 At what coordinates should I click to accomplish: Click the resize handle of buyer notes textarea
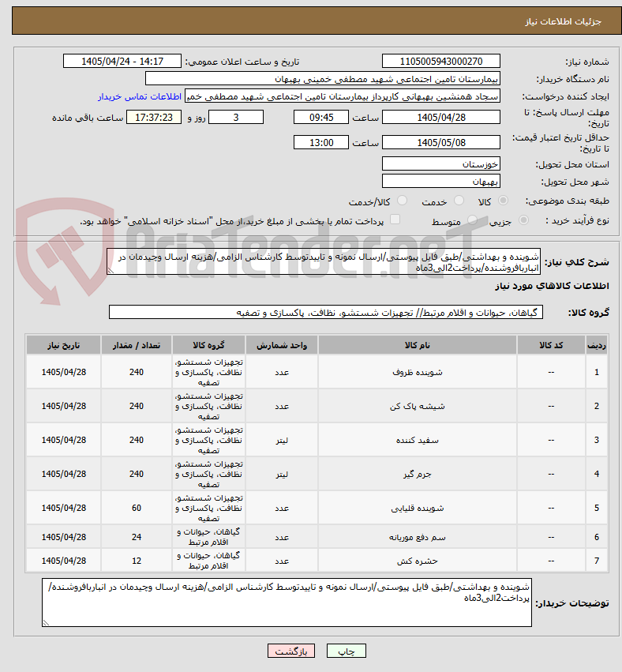click(46, 623)
